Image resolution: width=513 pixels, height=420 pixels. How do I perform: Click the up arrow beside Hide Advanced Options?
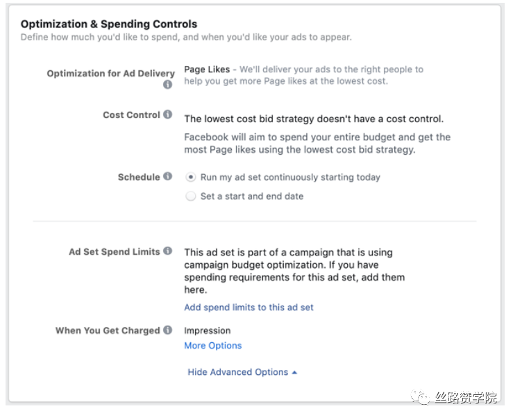[x=294, y=373]
